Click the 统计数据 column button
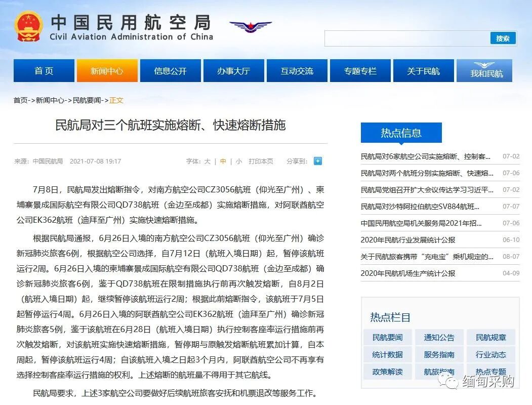 pyautogui.click(x=387, y=354)
